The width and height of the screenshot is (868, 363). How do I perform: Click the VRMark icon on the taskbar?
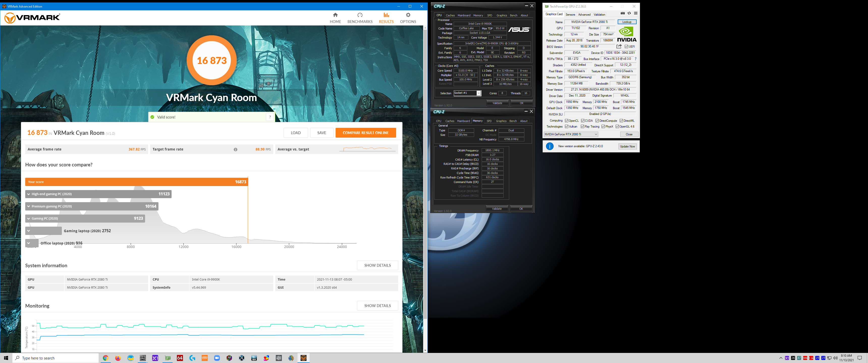click(304, 358)
